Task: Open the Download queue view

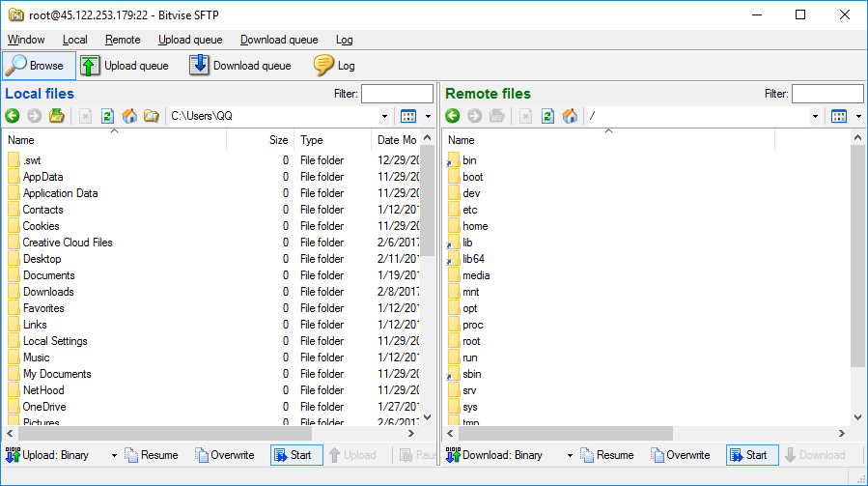Action: (x=240, y=66)
